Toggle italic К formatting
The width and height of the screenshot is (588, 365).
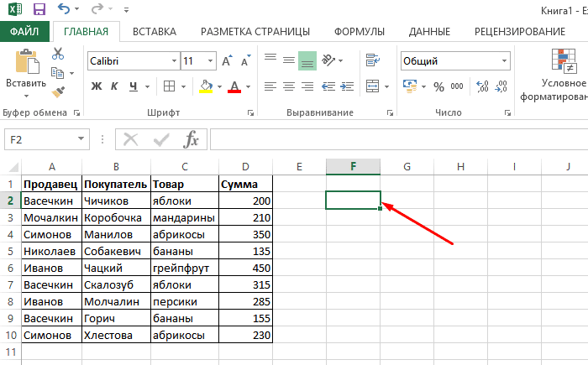(x=114, y=86)
